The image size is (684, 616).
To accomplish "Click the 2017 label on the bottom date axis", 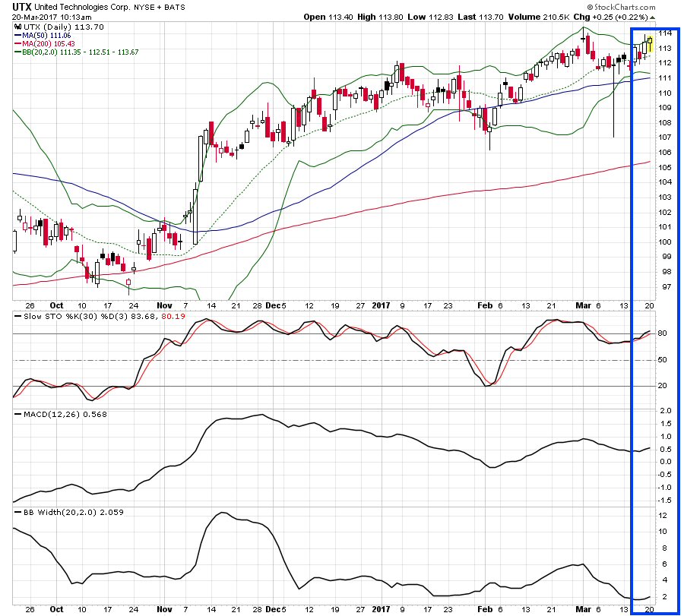I will coord(381,609).
